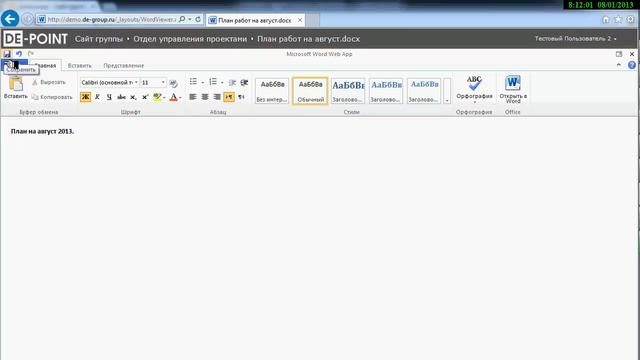This screenshot has width=640, height=360.
Task: Apply numbered list
Action: 213,82
